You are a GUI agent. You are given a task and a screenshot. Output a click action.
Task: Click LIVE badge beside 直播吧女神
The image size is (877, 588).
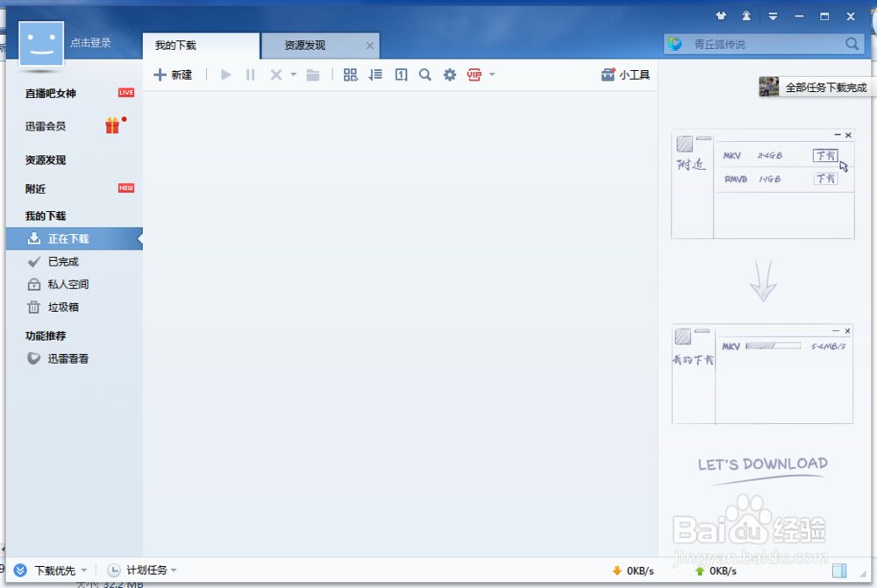125,93
